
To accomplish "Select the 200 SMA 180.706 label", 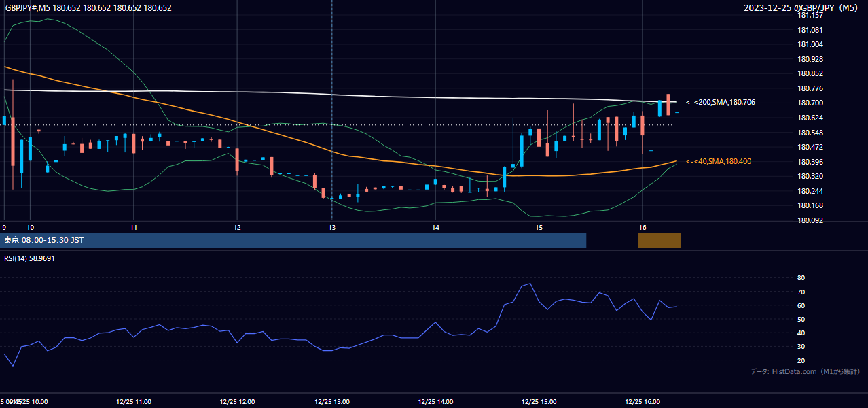I will pos(721,102).
